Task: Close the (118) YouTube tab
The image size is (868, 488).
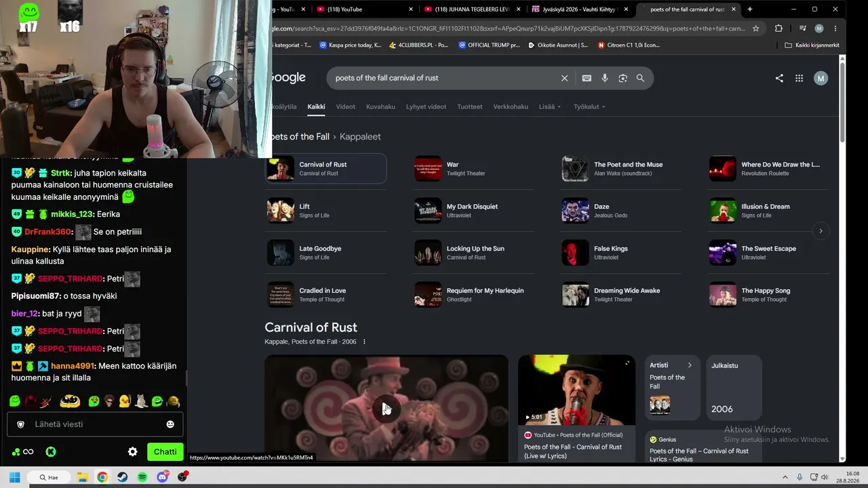Action: point(411,9)
